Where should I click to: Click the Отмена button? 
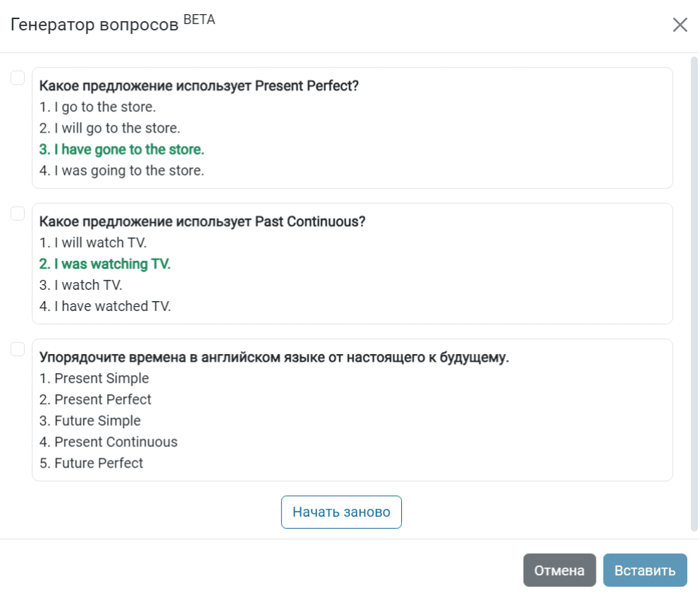560,570
